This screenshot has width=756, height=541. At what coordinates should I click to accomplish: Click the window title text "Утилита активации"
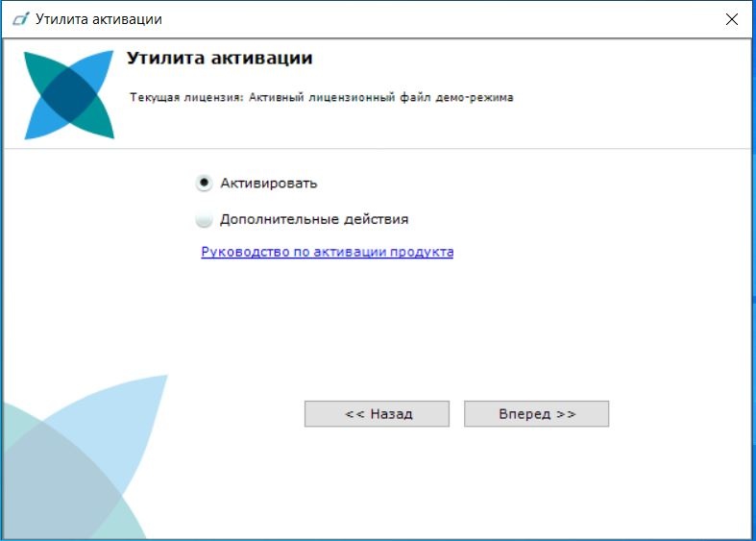pyautogui.click(x=98, y=19)
